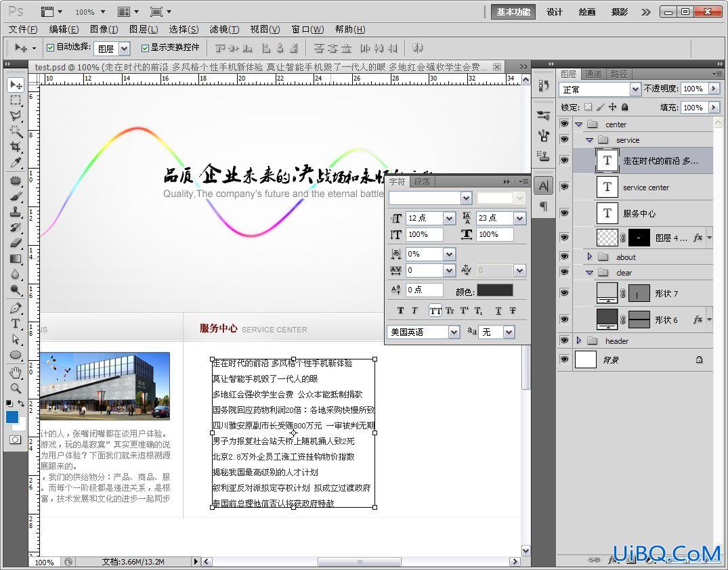Image resolution: width=728 pixels, height=570 pixels.
Task: Select the Move tool in toolbox
Action: pyautogui.click(x=16, y=85)
